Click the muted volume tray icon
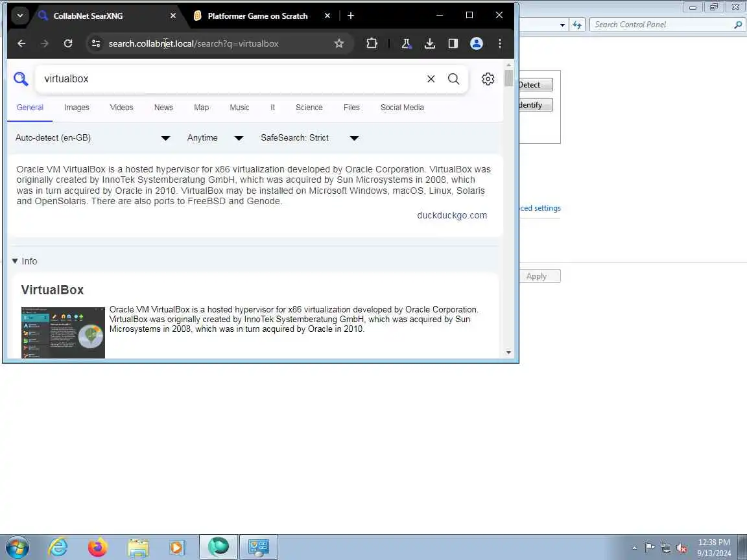The image size is (747, 560). 682,548
